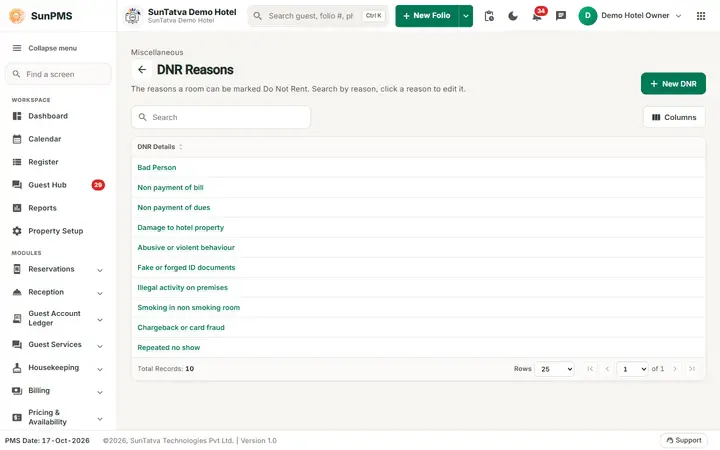
Task: Click Total Records: 10 text
Action: [166, 369]
